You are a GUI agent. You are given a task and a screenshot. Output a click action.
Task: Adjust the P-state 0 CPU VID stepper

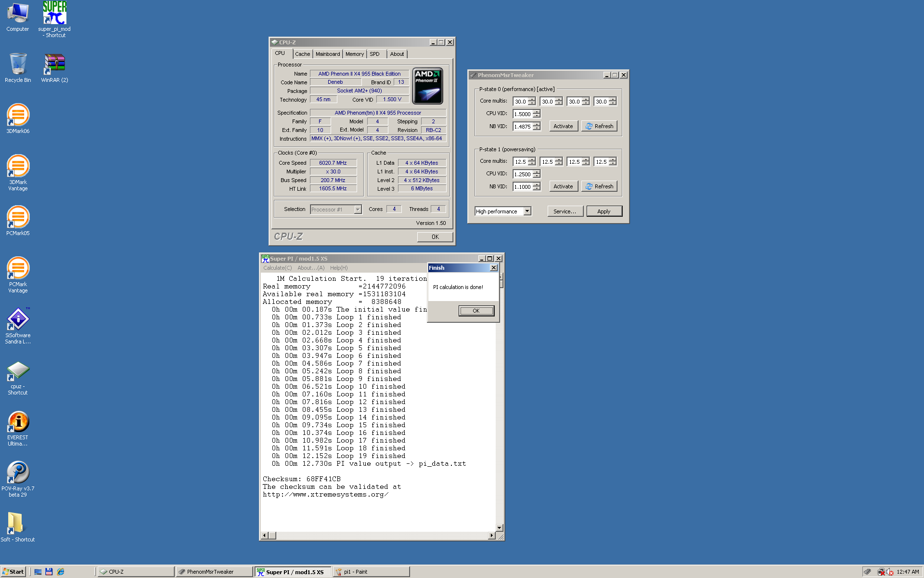click(x=537, y=114)
